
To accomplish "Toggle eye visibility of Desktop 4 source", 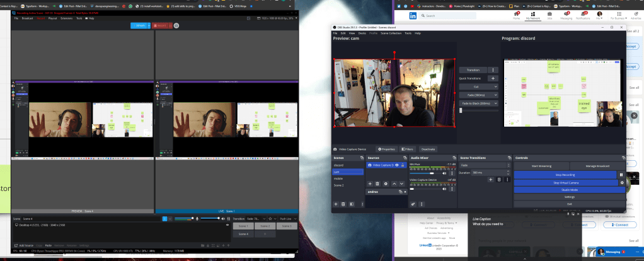I will (x=227, y=225).
